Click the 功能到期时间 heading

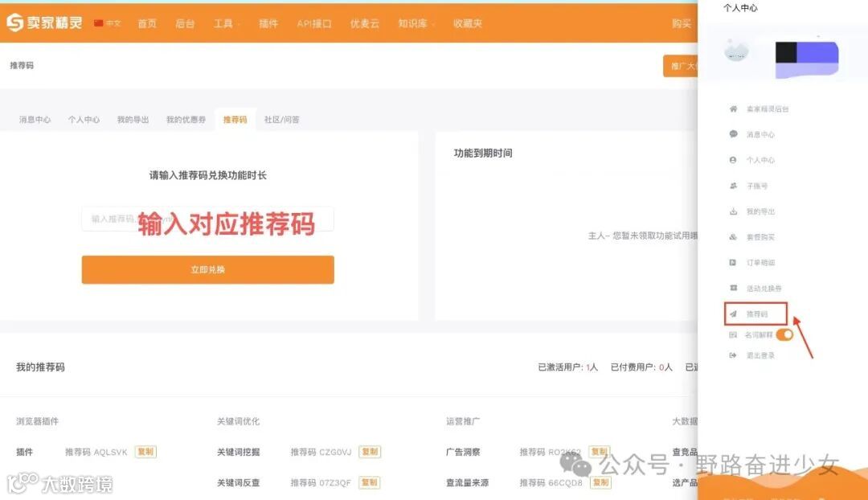pos(483,153)
